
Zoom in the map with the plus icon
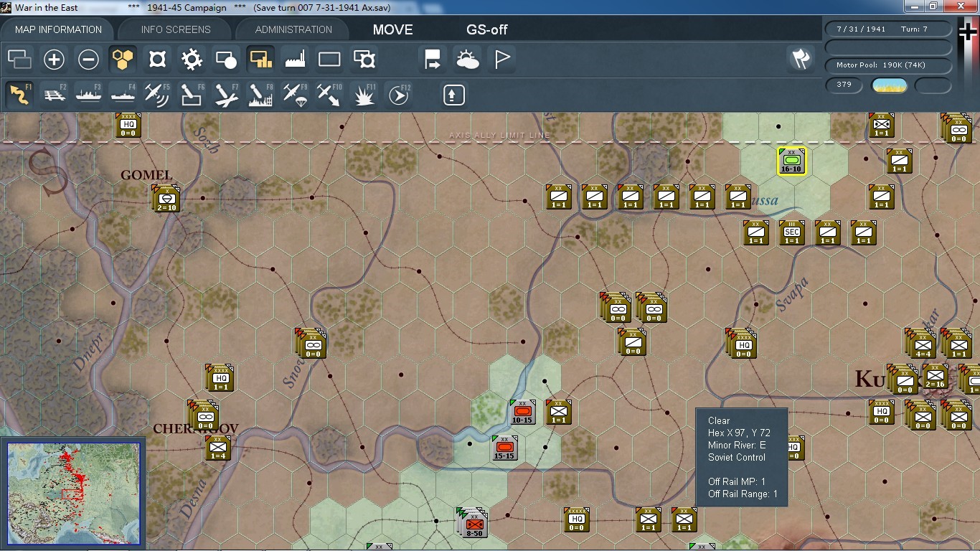tap(54, 60)
